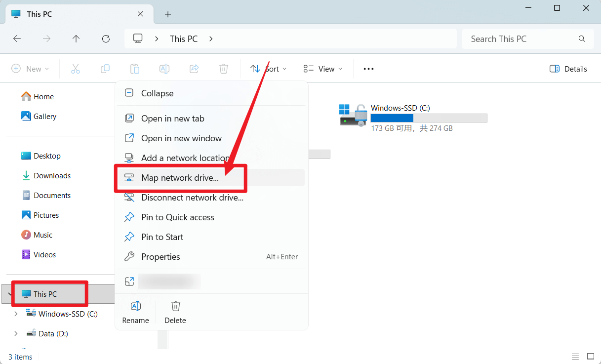Click the Copy icon in toolbar
This screenshot has height=364, width=601.
pos(105,69)
